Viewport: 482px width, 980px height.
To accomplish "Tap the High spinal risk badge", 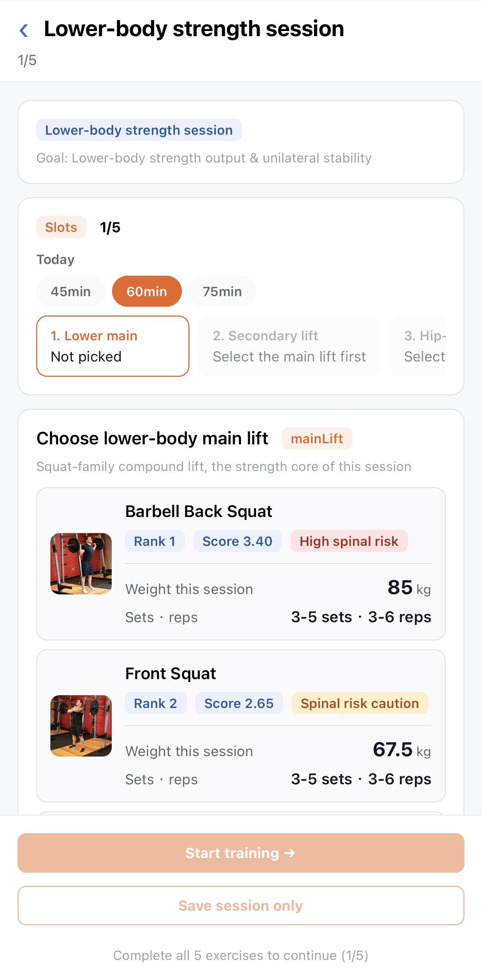I will 349,541.
